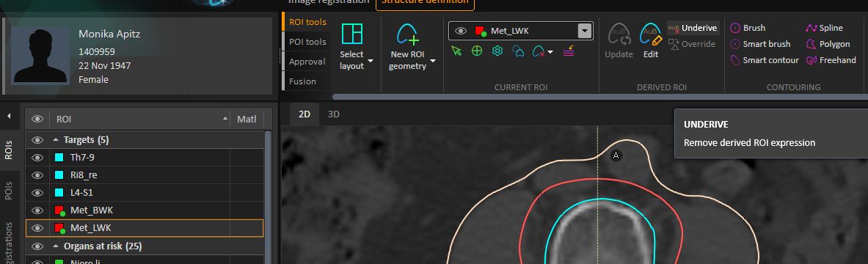Click the cyan color swatch of Ri8_re

[x=59, y=175]
